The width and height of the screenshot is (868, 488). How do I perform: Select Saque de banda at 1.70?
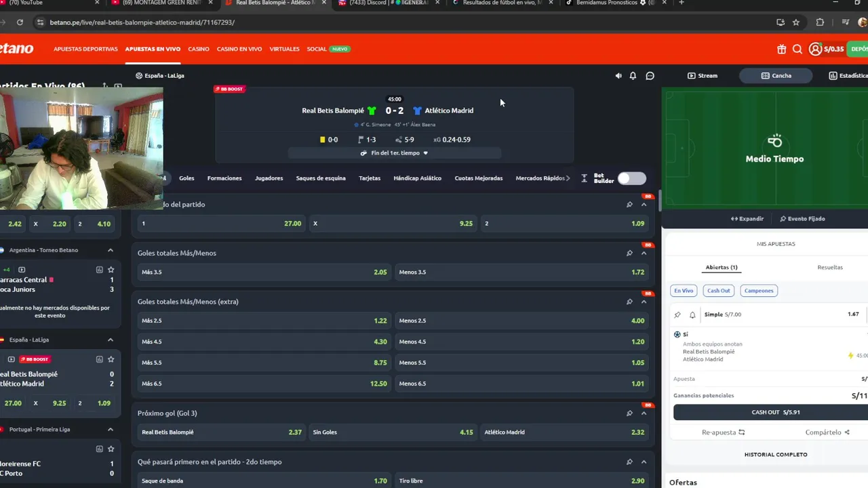pos(264,481)
